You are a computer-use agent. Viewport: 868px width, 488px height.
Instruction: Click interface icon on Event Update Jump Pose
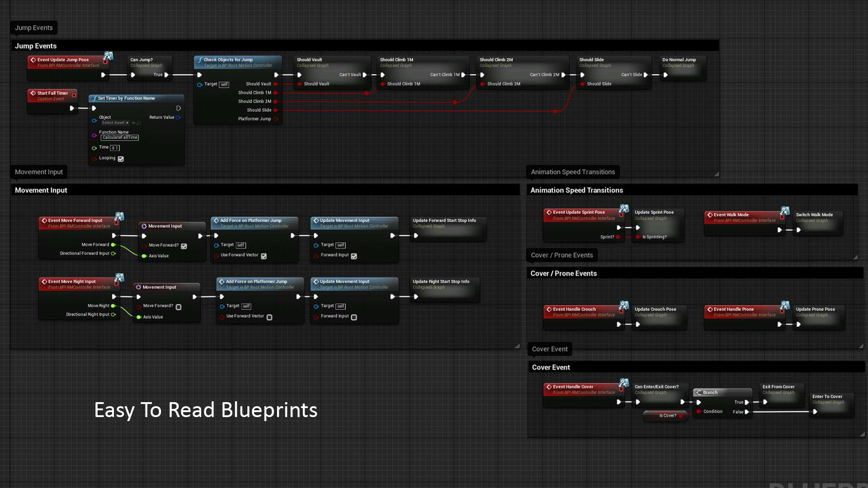108,56
